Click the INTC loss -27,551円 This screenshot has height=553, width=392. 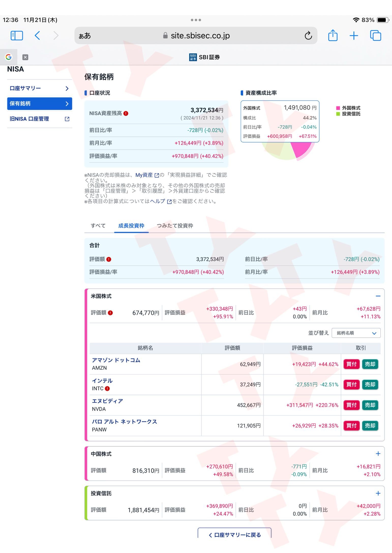(x=306, y=385)
